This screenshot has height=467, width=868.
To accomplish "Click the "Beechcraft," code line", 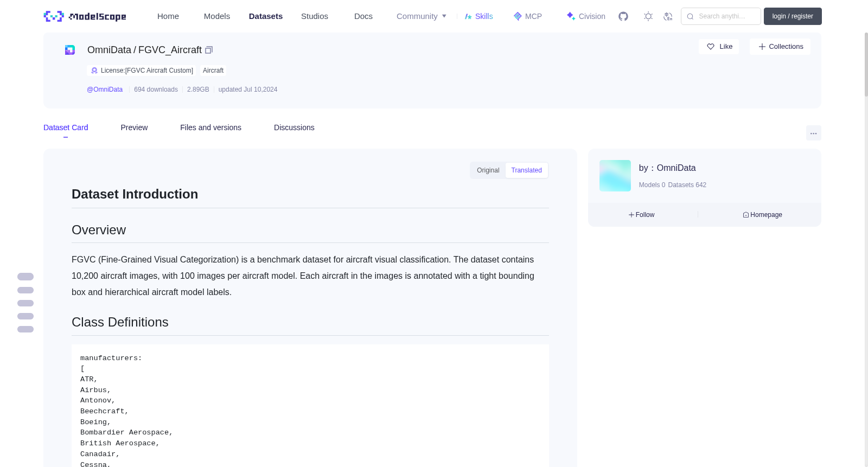I will 105,411.
